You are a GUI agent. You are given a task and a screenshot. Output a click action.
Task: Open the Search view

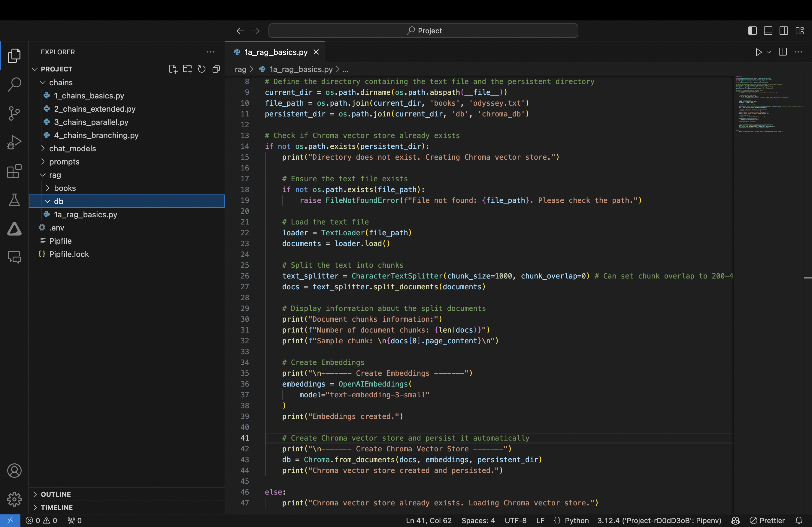click(x=14, y=84)
